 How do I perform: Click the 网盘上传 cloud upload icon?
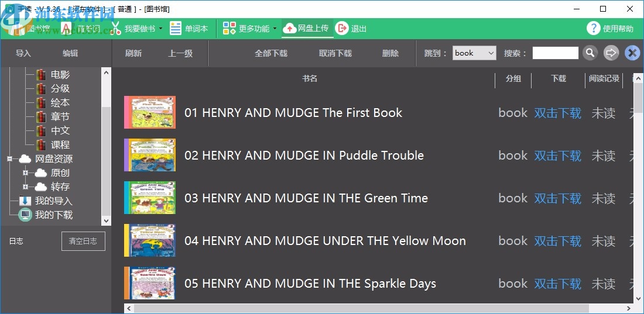[x=290, y=28]
